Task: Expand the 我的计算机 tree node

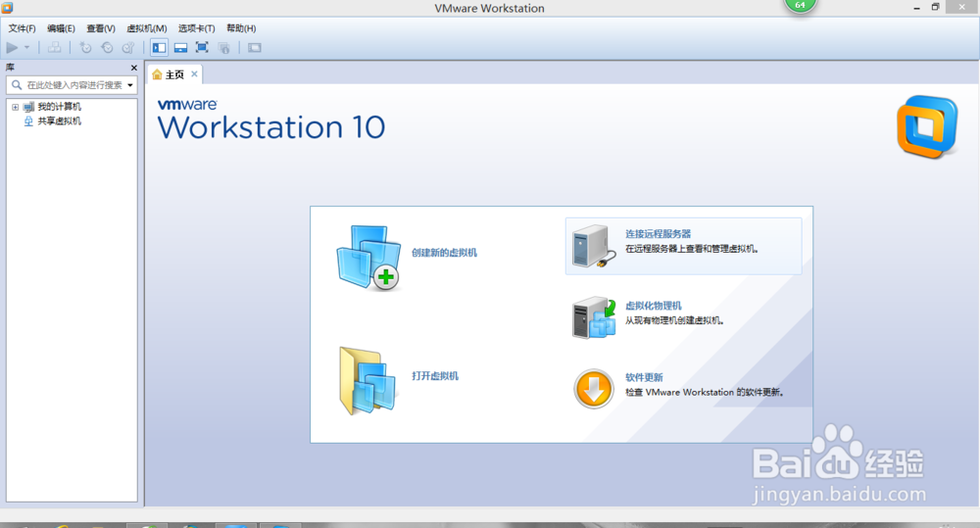Action: click(x=15, y=107)
